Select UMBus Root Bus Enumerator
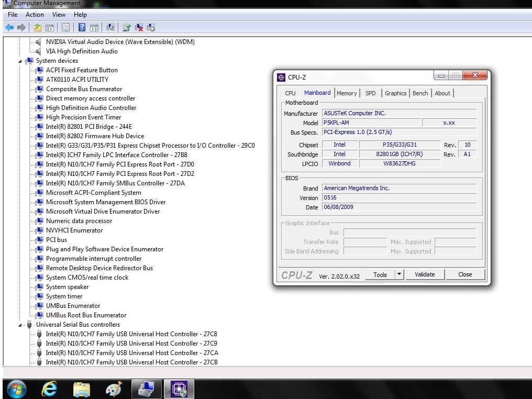 click(x=86, y=315)
